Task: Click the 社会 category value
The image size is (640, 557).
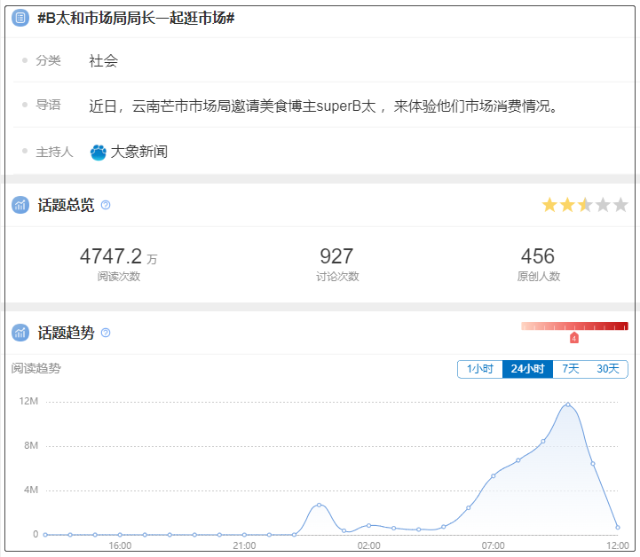Action: click(103, 61)
